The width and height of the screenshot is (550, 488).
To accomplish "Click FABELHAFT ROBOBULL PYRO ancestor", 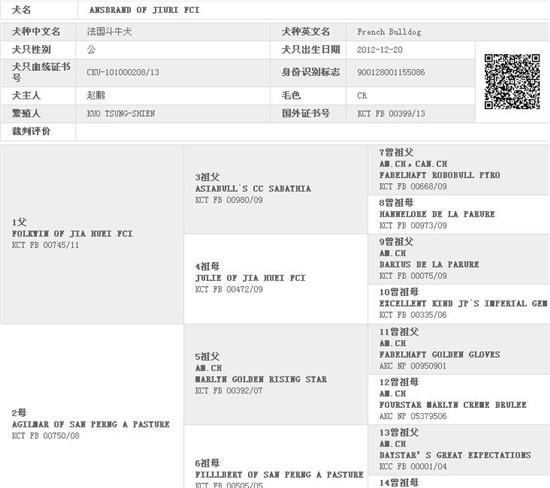I will (440, 175).
